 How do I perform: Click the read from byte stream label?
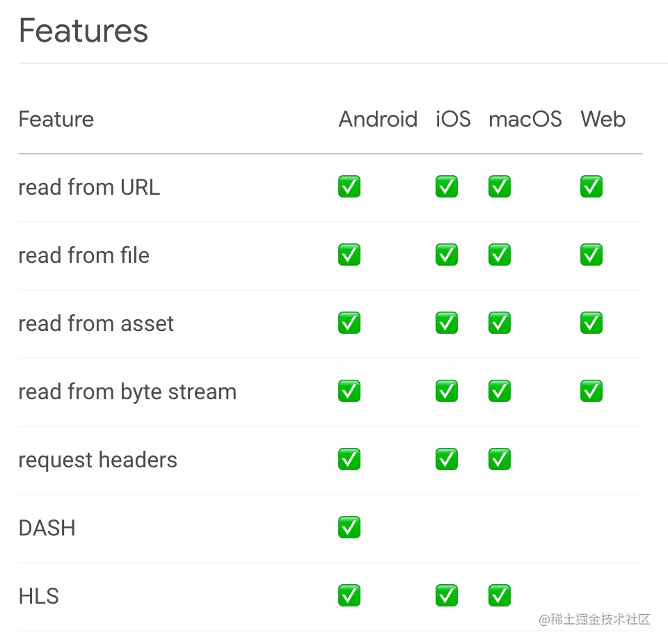click(127, 392)
